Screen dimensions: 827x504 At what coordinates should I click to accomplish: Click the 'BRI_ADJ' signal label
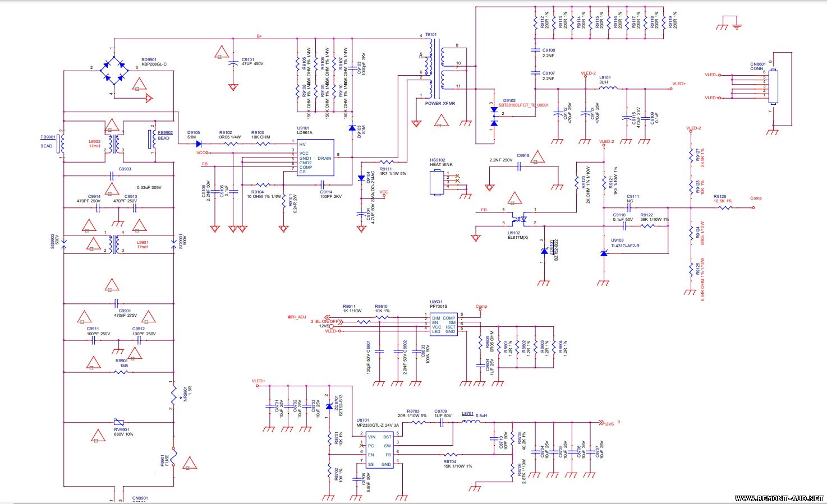click(x=297, y=317)
